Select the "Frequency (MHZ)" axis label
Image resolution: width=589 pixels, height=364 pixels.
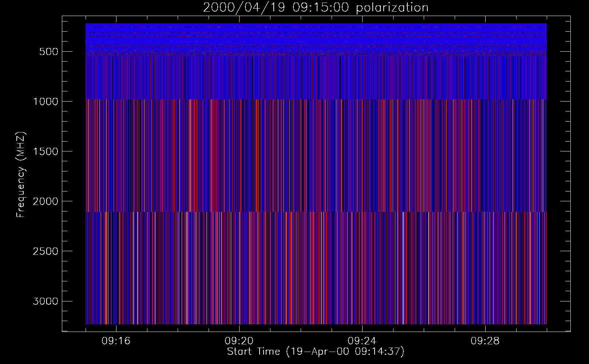(21, 175)
